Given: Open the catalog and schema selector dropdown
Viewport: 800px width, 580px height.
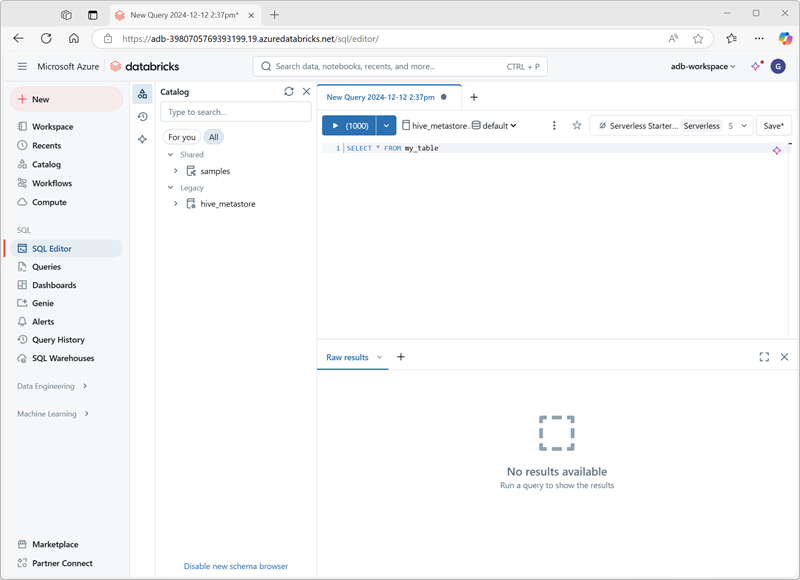Looking at the screenshot, I should click(459, 125).
